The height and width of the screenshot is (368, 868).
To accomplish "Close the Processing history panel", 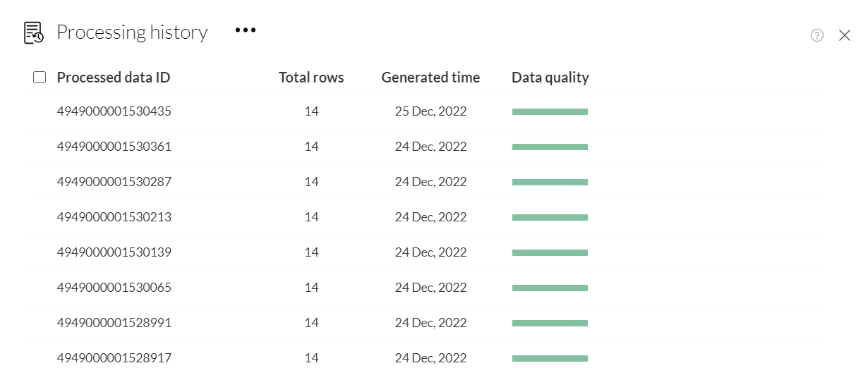I will coord(845,35).
